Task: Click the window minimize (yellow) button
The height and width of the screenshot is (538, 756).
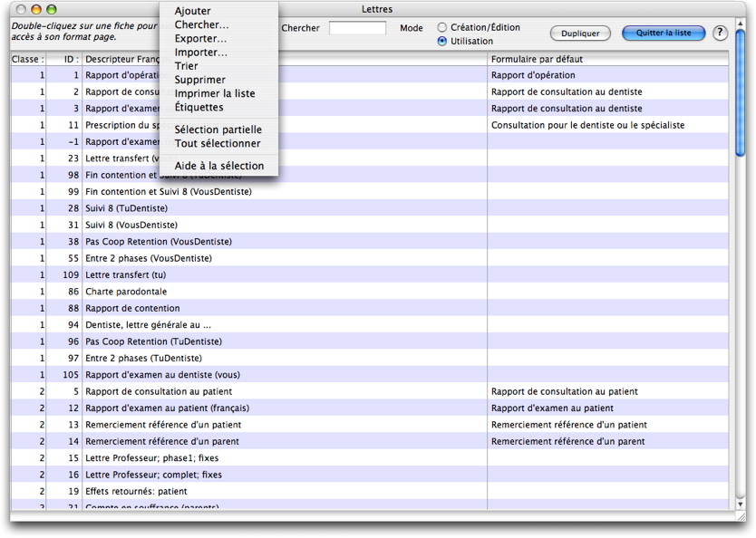Action: pos(36,9)
